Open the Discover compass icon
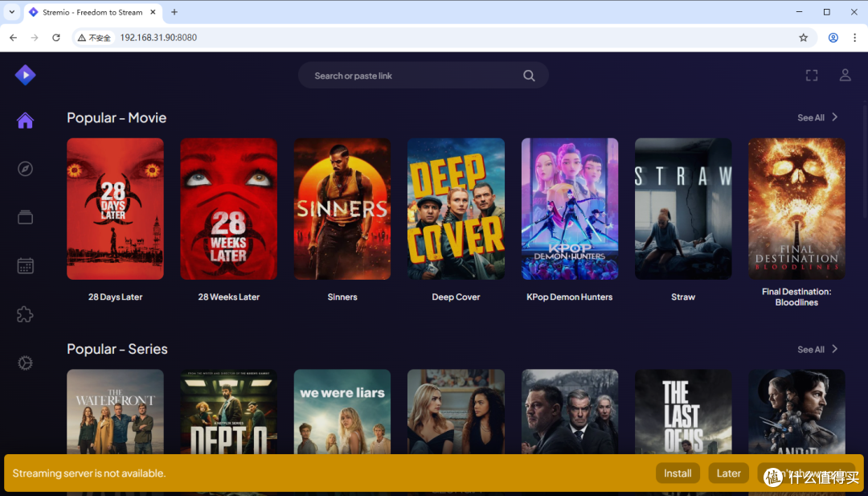This screenshot has width=868, height=496. (25, 169)
